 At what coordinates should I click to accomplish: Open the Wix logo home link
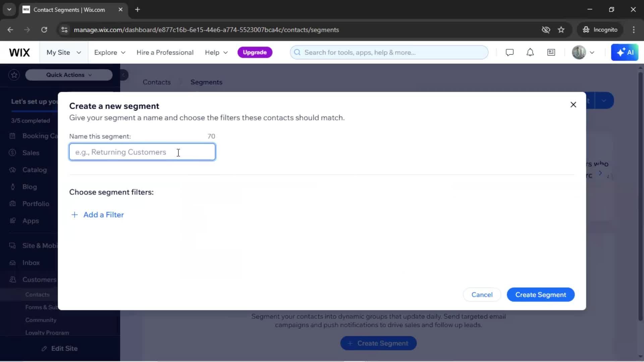[19, 52]
